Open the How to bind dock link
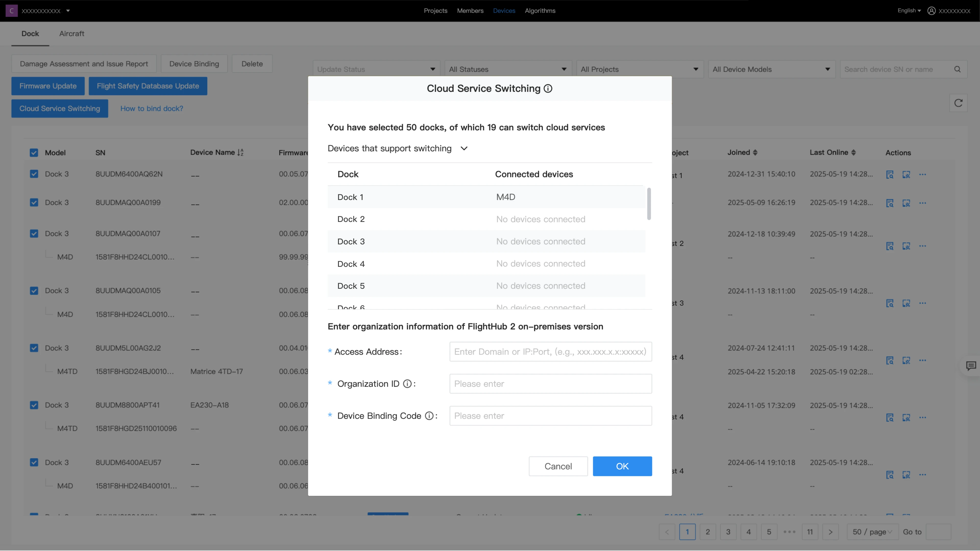This screenshot has height=551, width=980. click(151, 108)
